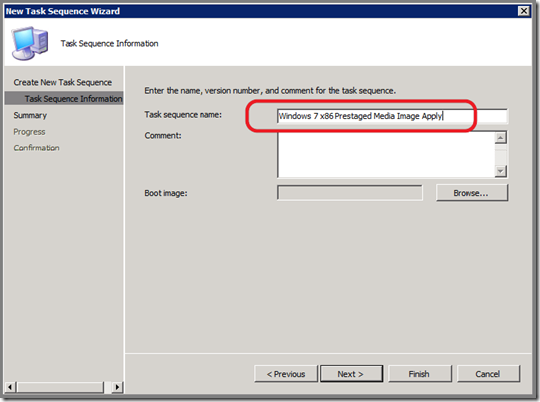
Task: Click sidebar horizontal scroll left arrow
Action: click(10, 387)
